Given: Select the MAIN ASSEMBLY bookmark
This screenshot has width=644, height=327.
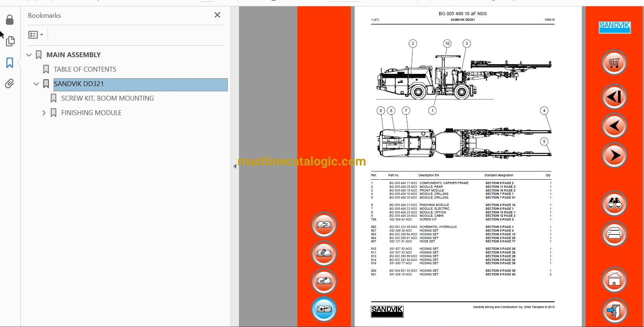Looking at the screenshot, I should click(x=74, y=55).
